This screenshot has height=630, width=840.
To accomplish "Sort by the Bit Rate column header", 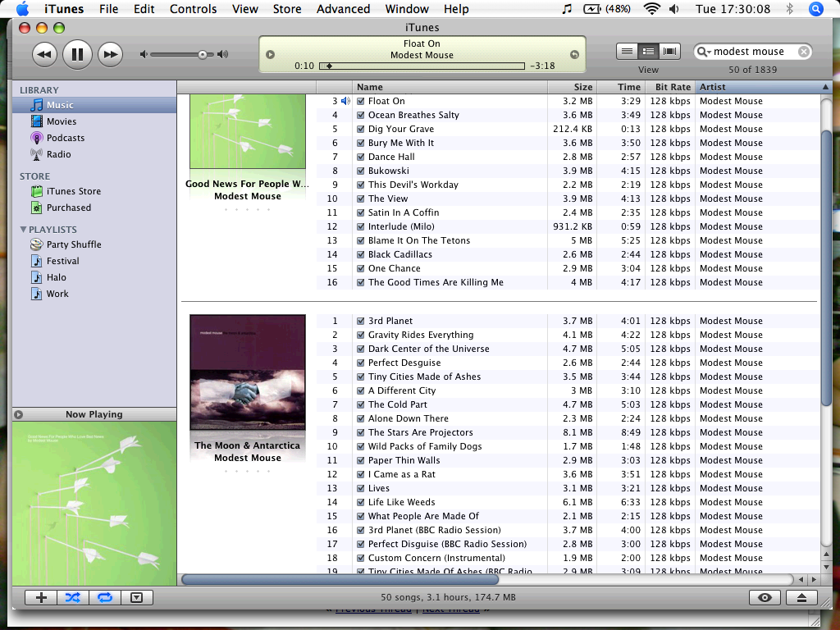I will point(670,87).
